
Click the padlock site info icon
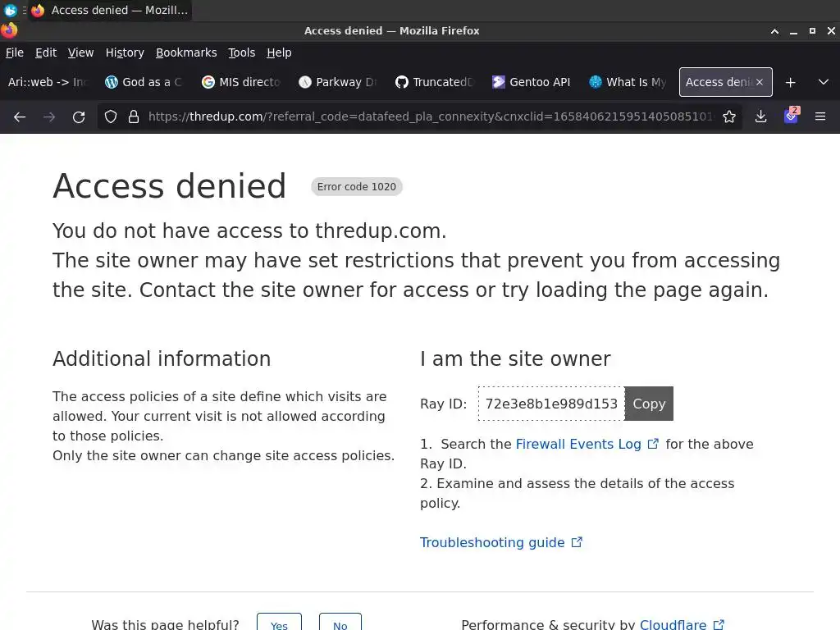[134, 116]
